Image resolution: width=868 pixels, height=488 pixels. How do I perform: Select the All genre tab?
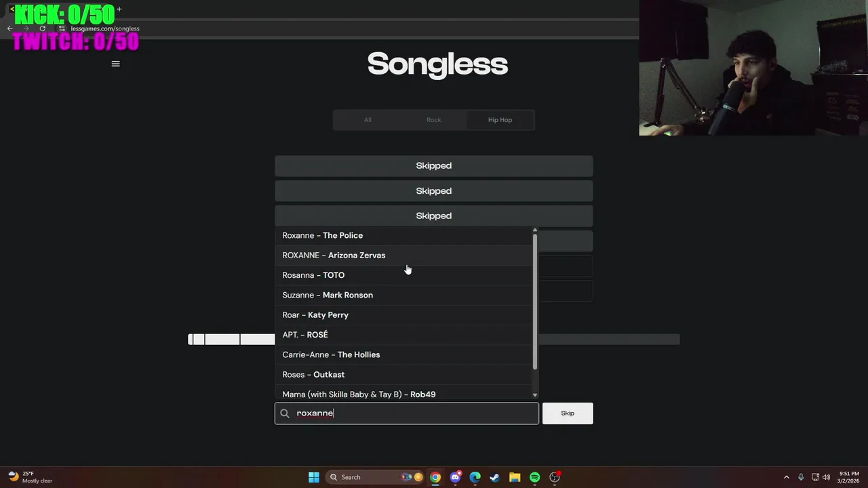click(368, 120)
